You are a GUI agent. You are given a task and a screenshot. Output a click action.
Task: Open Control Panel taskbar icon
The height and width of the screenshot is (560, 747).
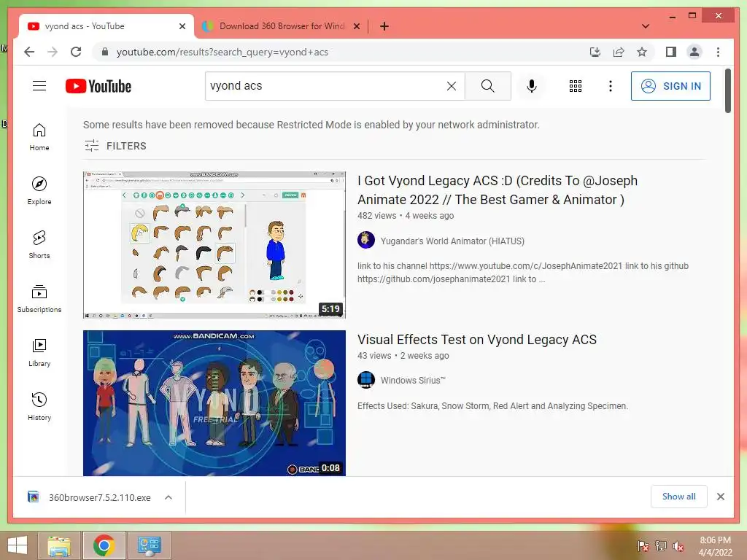(149, 545)
